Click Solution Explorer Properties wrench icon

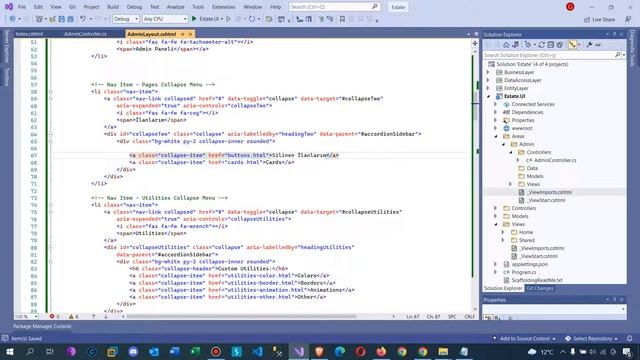pos(589,45)
